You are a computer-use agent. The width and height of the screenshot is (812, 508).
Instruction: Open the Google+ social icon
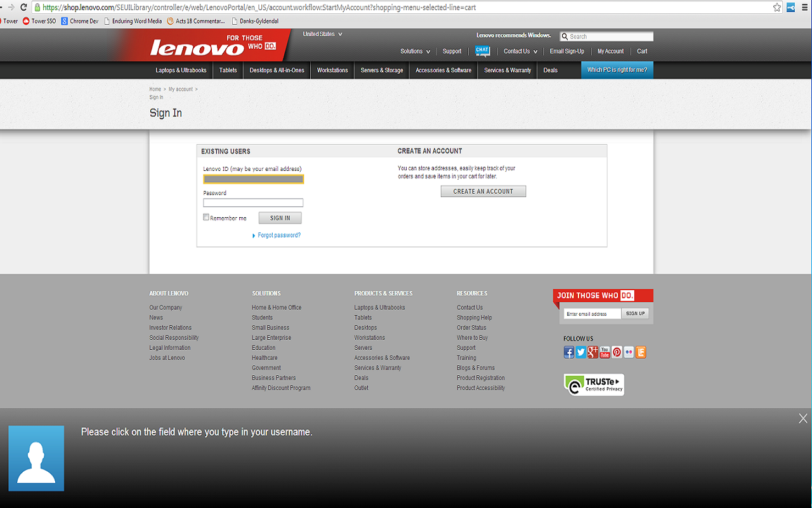click(593, 352)
